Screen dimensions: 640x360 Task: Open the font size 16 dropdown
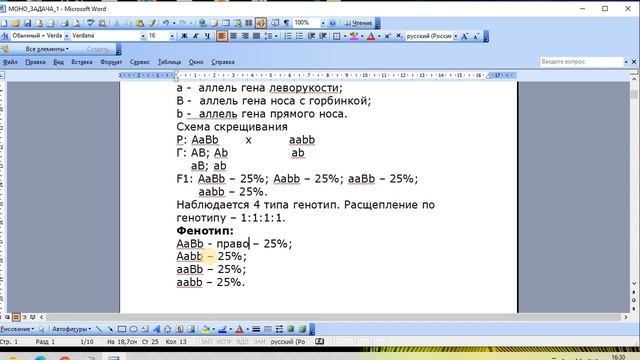click(172, 36)
